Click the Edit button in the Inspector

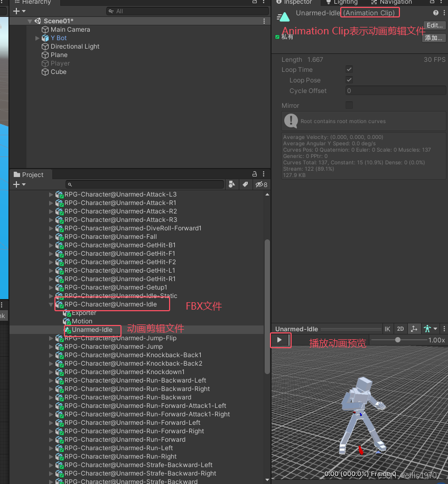pyautogui.click(x=434, y=25)
